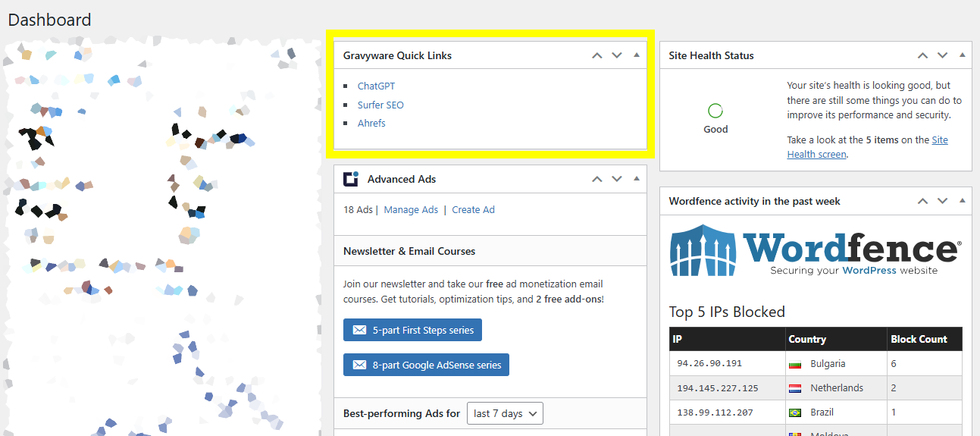Click Wordfence activity in the past week title
980x436 pixels.
point(755,201)
